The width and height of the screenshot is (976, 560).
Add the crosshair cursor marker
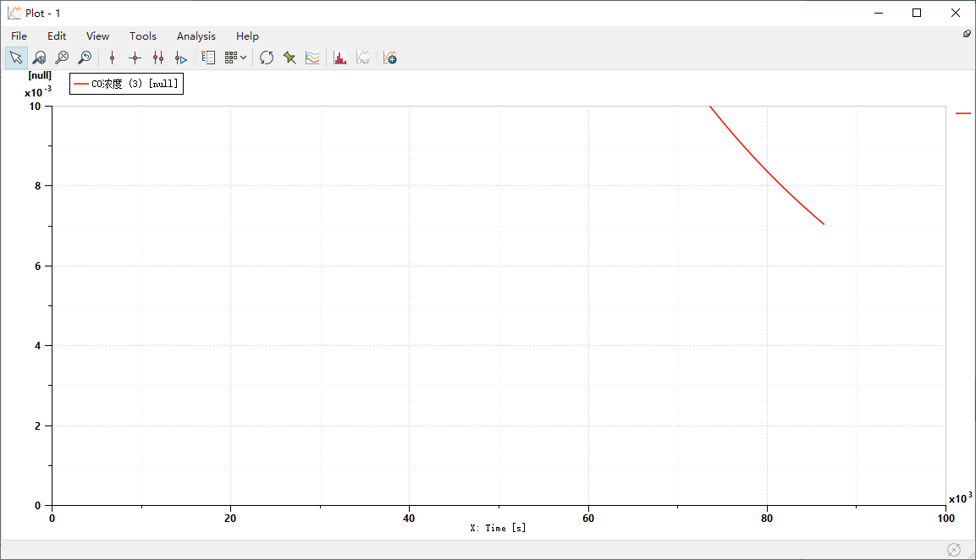135,58
